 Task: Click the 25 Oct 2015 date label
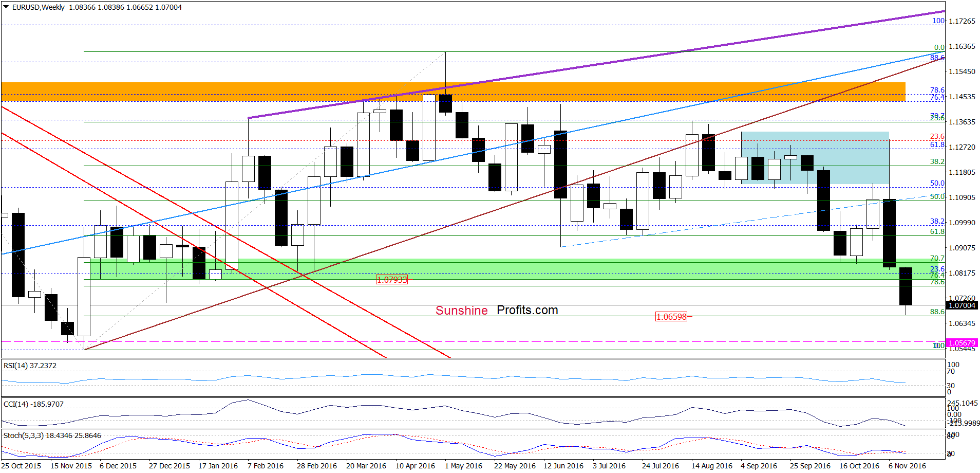point(21,466)
